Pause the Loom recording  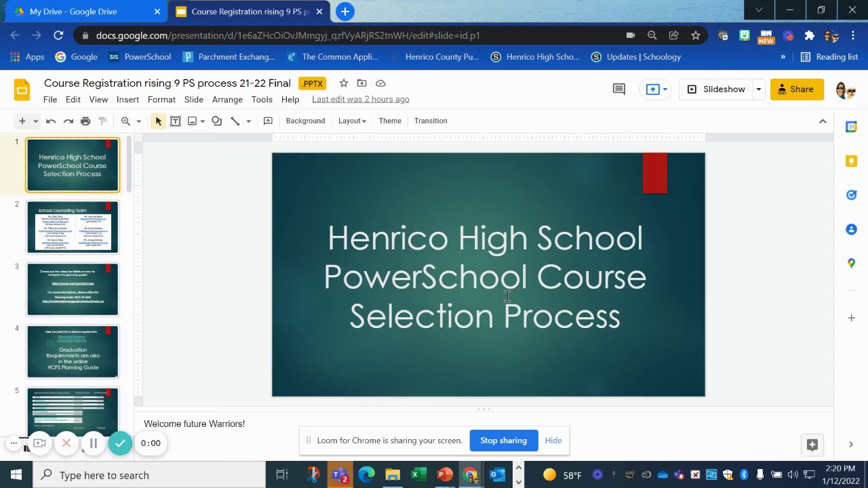[94, 443]
